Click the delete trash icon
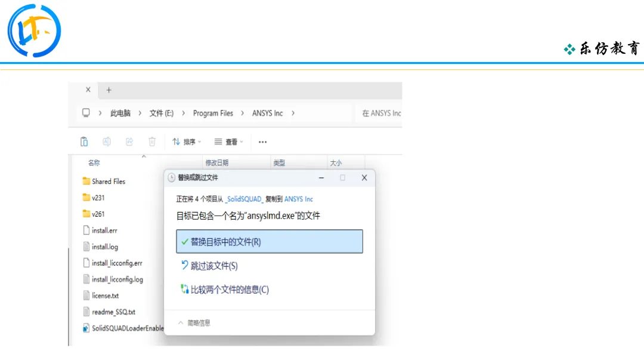 coord(152,142)
